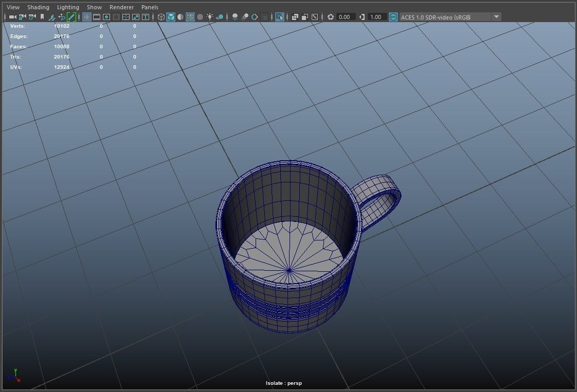Viewport: 577px width, 392px height.
Task: Open the Renderer menu
Action: click(121, 7)
